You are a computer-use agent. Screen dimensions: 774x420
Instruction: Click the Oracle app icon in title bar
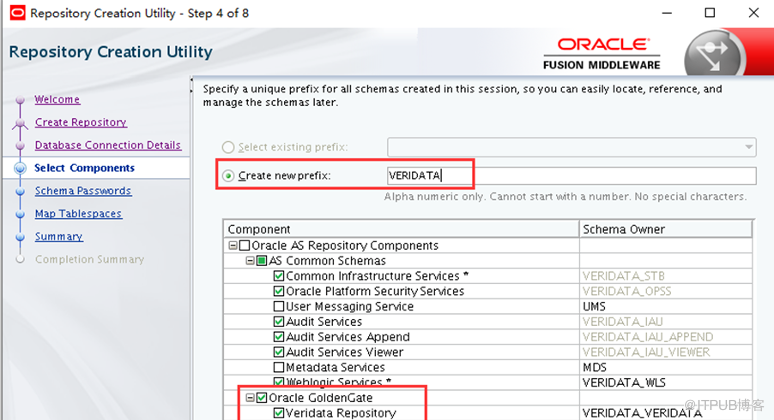(x=17, y=13)
